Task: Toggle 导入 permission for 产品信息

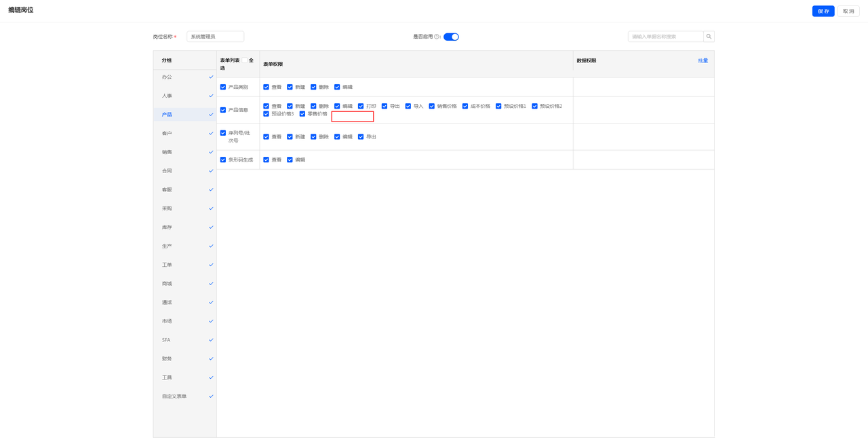Action: 408,106
